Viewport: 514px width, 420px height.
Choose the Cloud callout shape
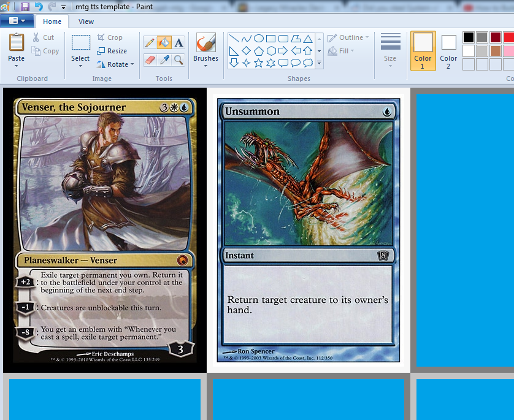(307, 63)
